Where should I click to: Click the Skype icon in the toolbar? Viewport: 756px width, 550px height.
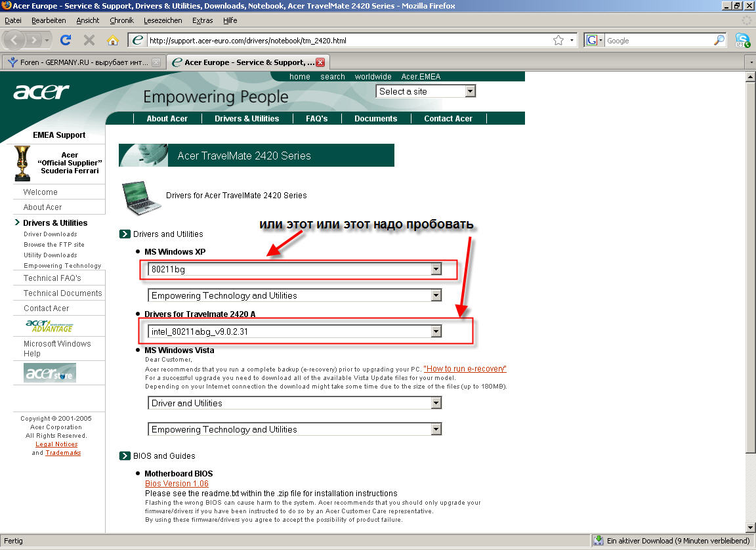[x=742, y=40]
